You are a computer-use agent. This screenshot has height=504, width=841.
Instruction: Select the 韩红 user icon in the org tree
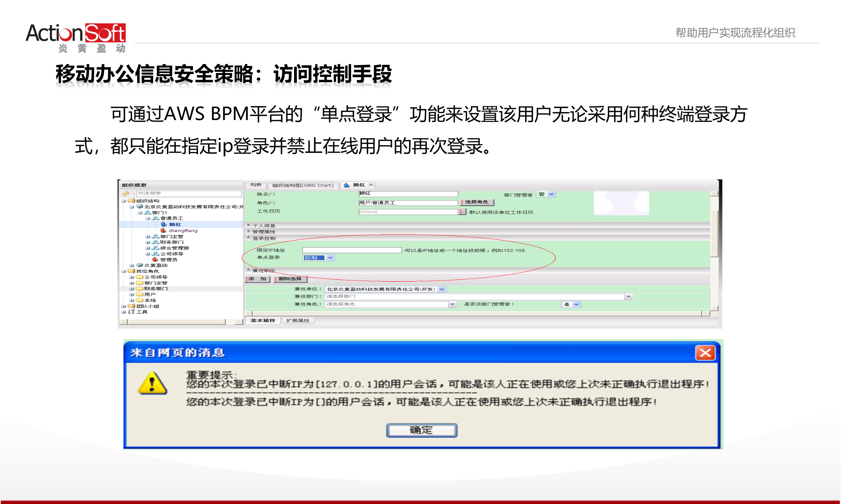(x=164, y=225)
